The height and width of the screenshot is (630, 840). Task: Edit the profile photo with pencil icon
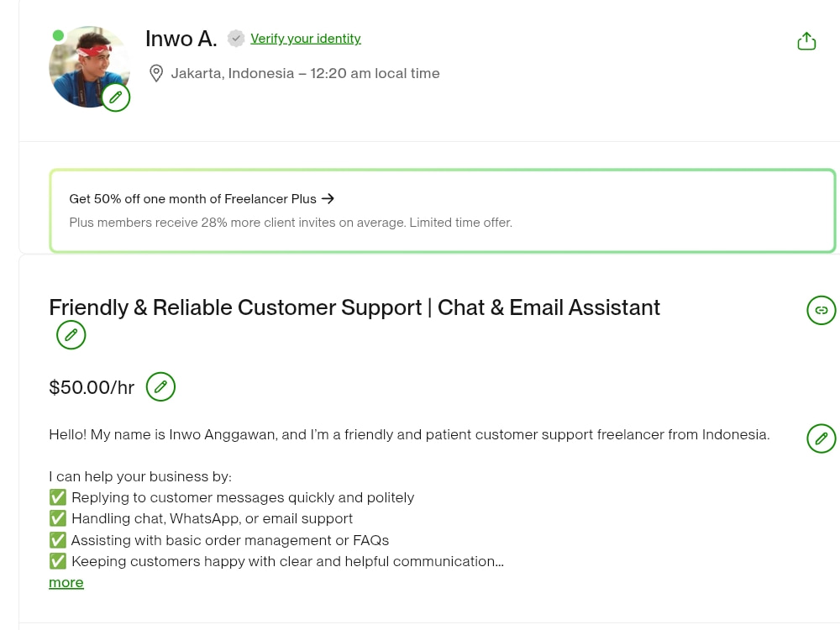point(116,97)
